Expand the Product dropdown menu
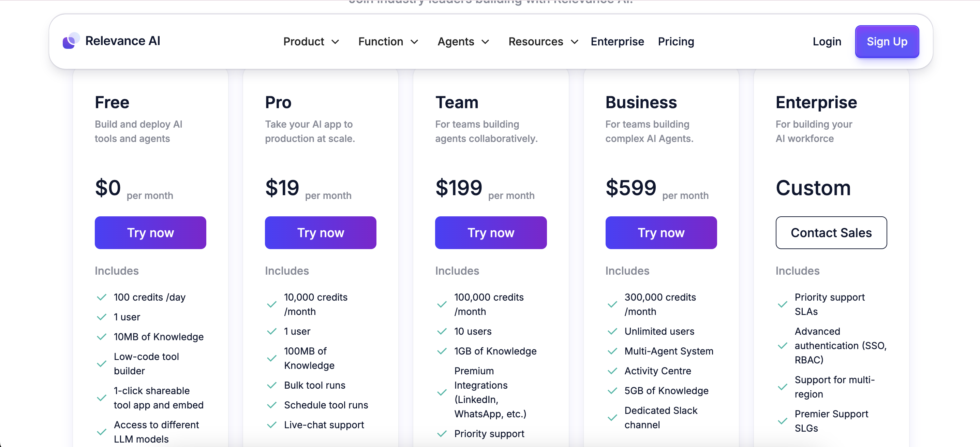The height and width of the screenshot is (447, 980). tap(311, 42)
